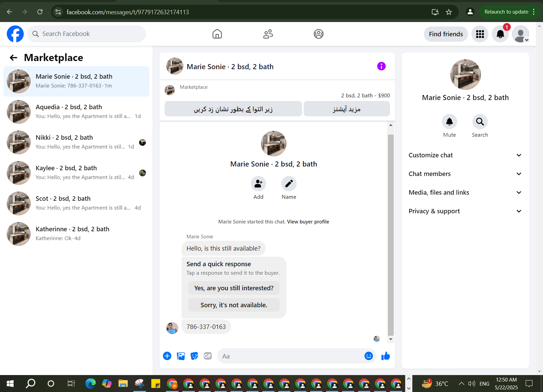Click the browser reload icon

coord(40,12)
